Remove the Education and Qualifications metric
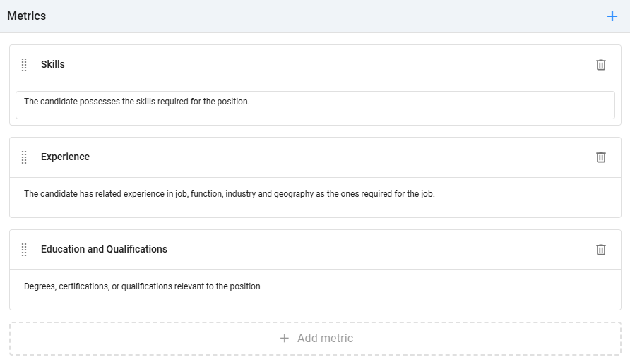 601,250
